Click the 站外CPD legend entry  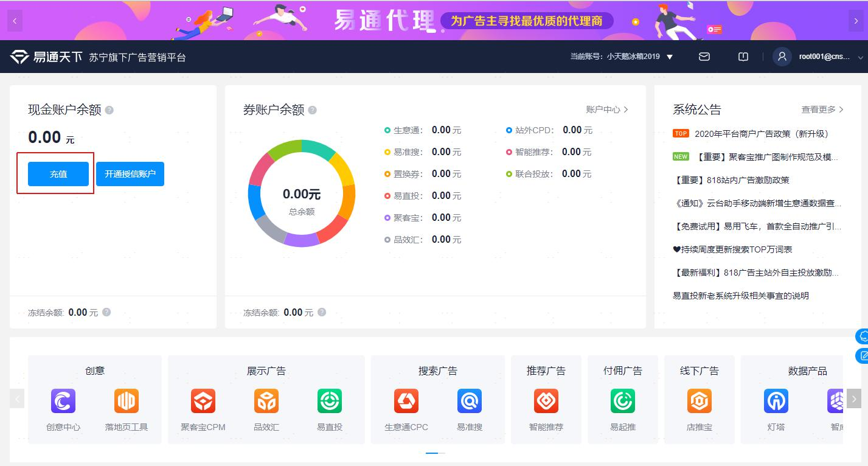(549, 130)
